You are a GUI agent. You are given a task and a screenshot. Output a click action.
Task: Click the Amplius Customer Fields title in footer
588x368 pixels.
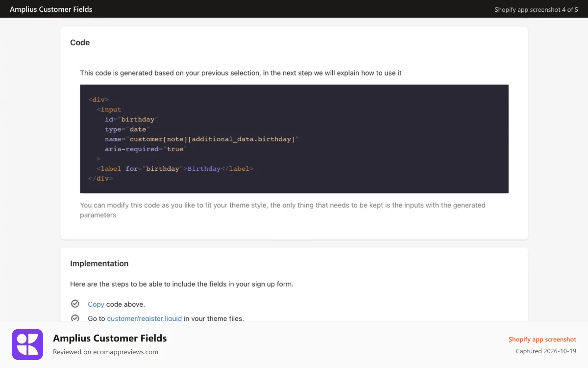coord(110,338)
